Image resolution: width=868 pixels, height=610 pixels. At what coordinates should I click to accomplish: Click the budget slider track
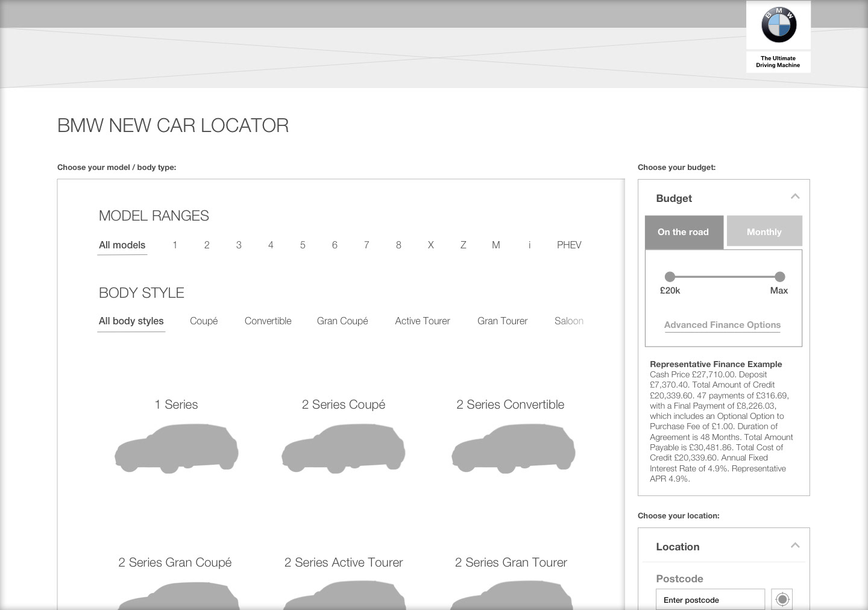(725, 277)
